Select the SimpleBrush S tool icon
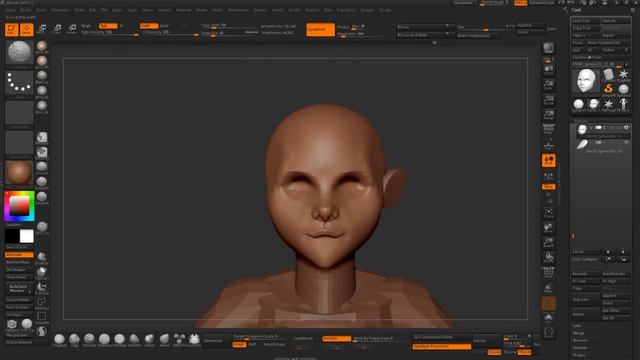This screenshot has width=640, height=360. (609, 89)
